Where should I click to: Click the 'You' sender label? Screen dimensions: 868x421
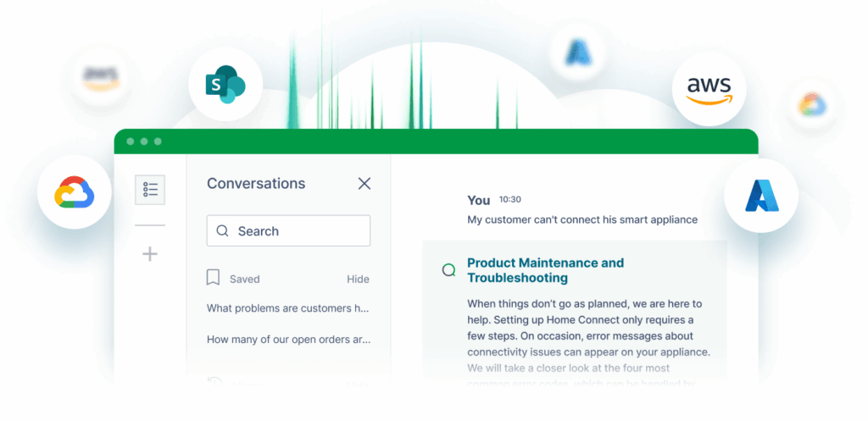(479, 200)
